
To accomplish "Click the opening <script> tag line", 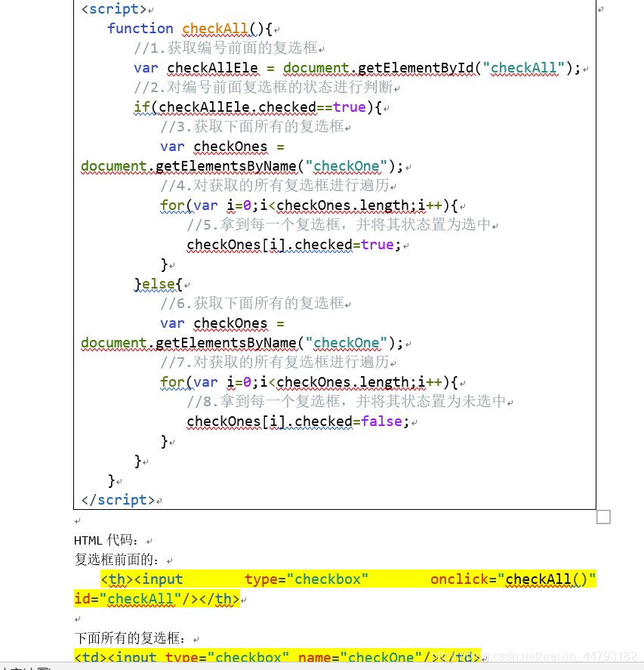I will tap(114, 9).
